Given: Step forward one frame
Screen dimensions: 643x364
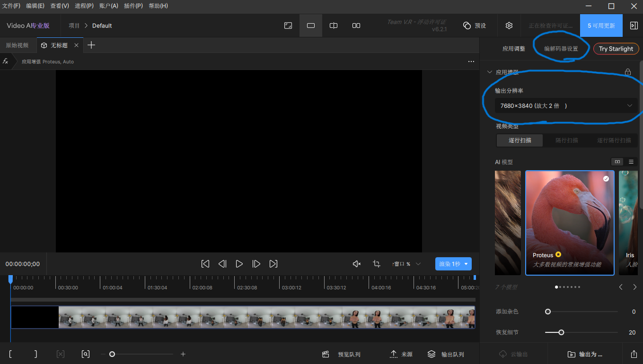Looking at the screenshot, I should [256, 264].
